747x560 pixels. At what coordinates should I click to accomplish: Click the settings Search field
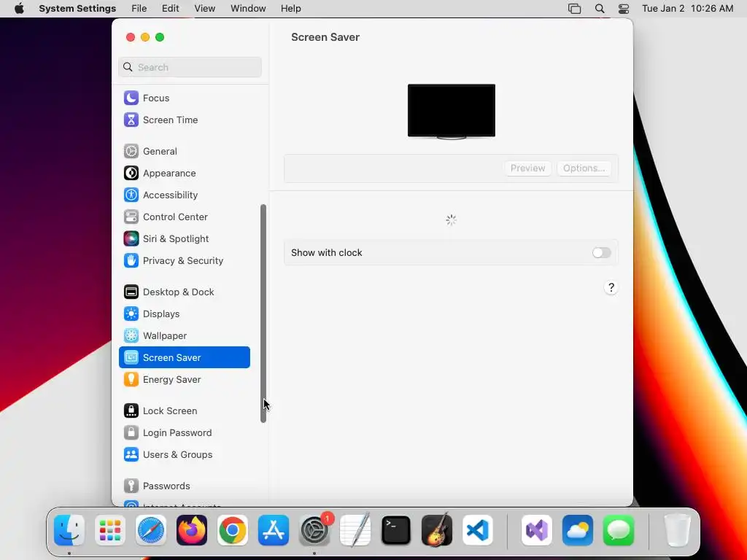click(190, 67)
